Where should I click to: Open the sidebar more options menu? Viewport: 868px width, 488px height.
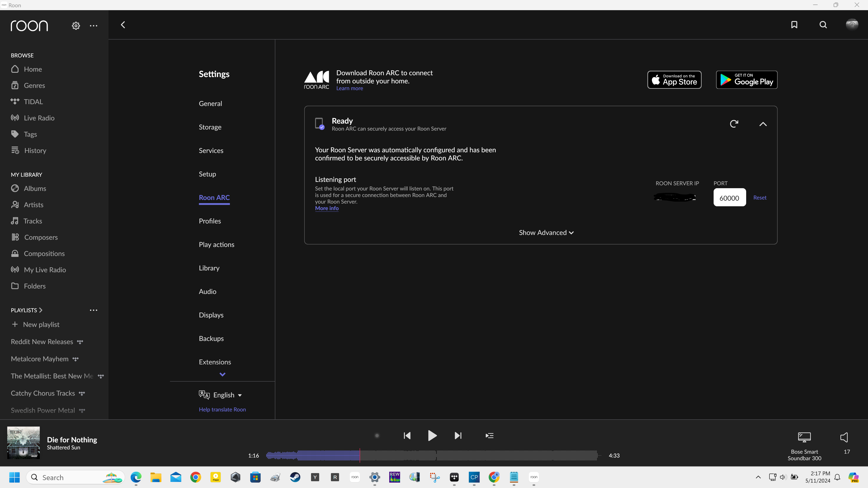click(94, 26)
